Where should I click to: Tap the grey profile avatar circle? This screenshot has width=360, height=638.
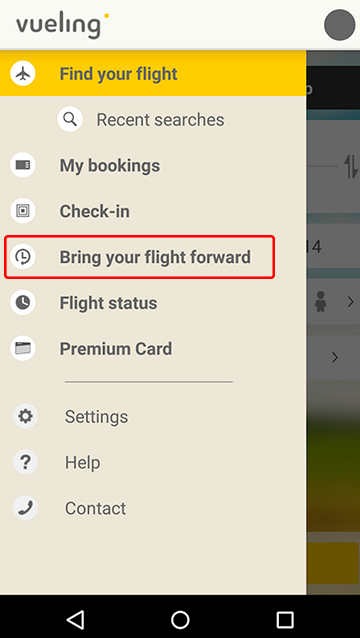click(340, 25)
